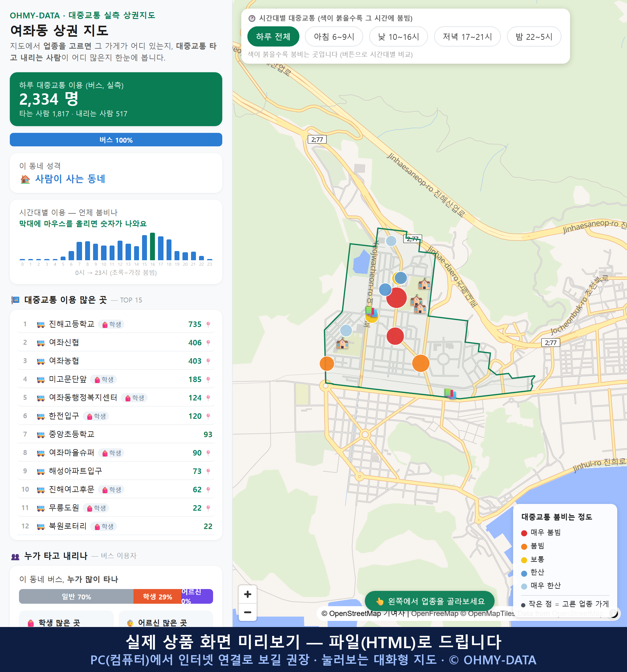
Task: Select the 하루 전체 time filter
Action: click(x=273, y=36)
